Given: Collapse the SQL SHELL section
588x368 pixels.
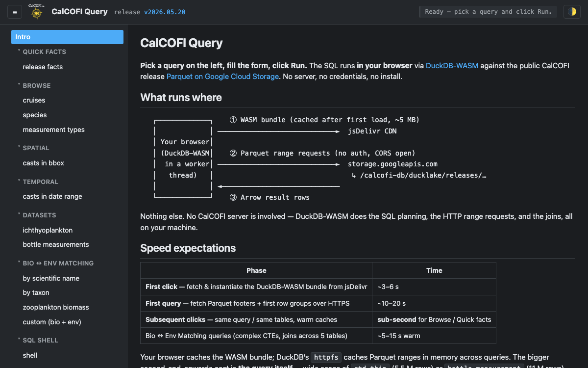Looking at the screenshot, I should (40, 340).
